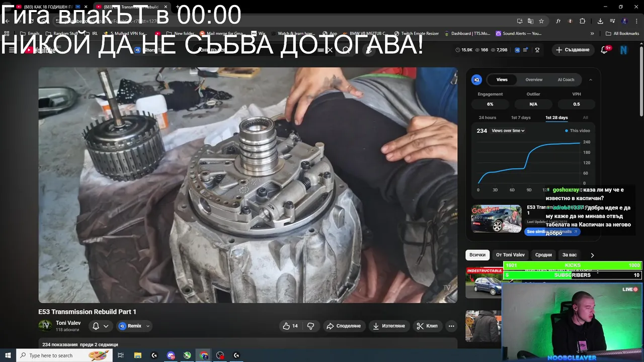Open File Explorer from taskbar
Image resolution: width=644 pixels, height=362 pixels.
pos(137,355)
